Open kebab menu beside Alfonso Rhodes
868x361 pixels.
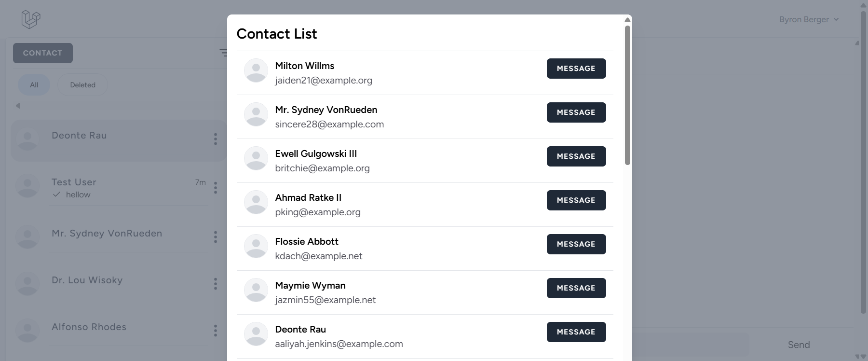point(216,330)
